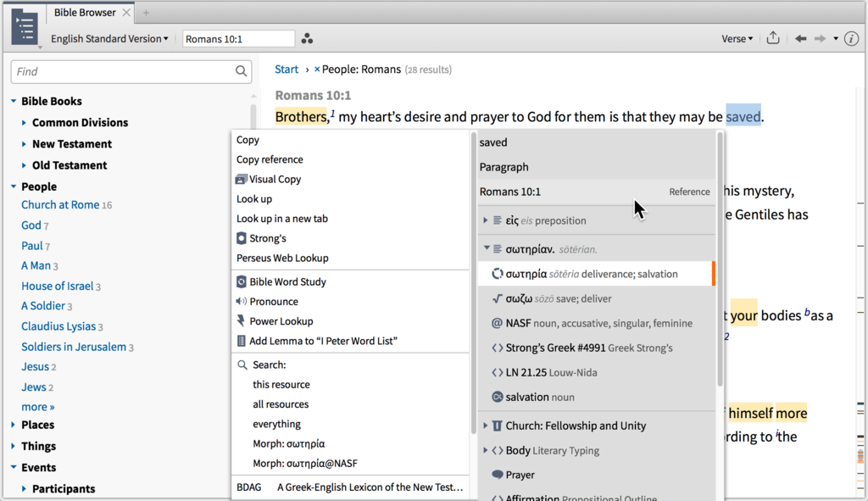Expand Church: Fellowship and Unity entry

[x=486, y=426]
